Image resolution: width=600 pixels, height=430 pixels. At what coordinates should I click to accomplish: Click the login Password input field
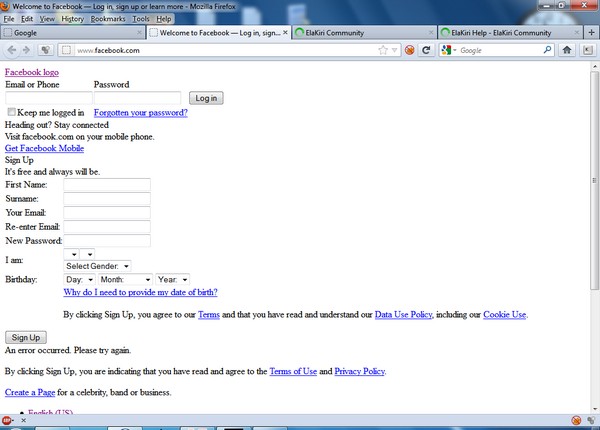point(137,98)
